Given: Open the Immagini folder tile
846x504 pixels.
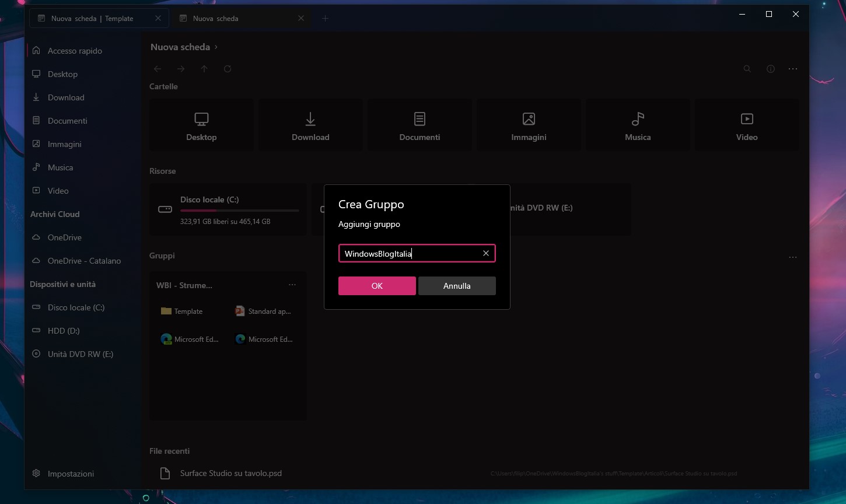Looking at the screenshot, I should point(529,125).
